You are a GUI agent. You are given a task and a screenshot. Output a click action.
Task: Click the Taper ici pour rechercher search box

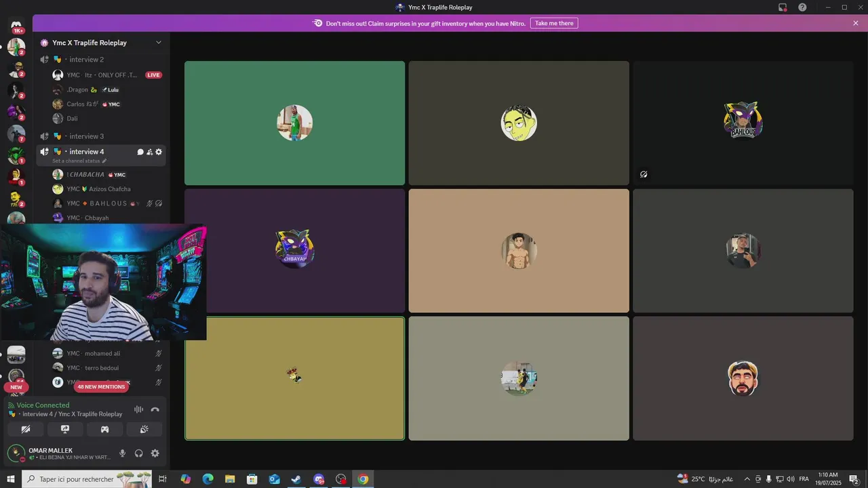pyautogui.click(x=87, y=479)
